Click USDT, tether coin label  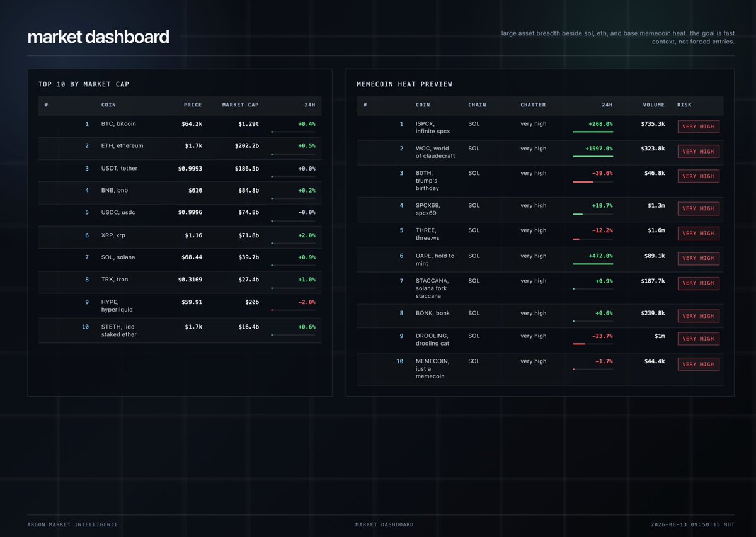tap(119, 169)
